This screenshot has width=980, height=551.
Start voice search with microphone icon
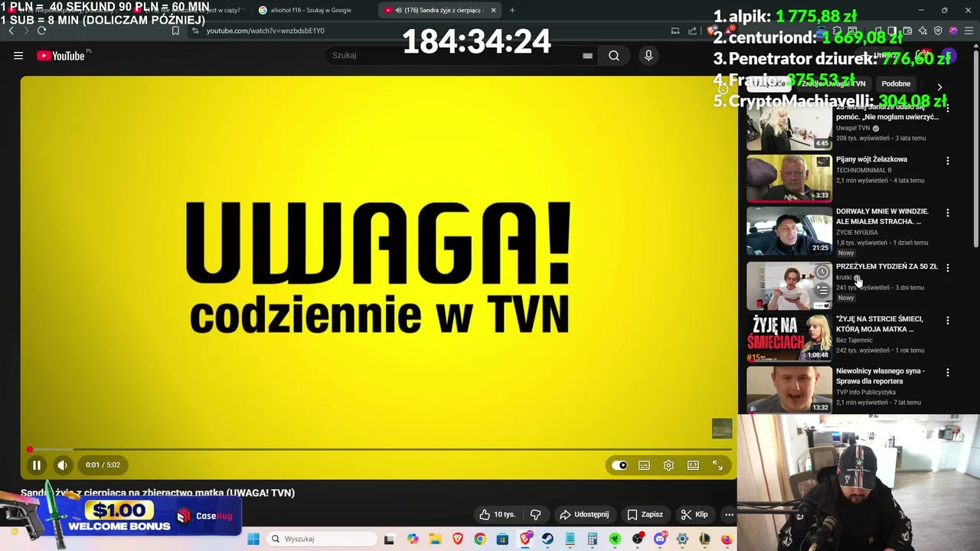(x=648, y=55)
